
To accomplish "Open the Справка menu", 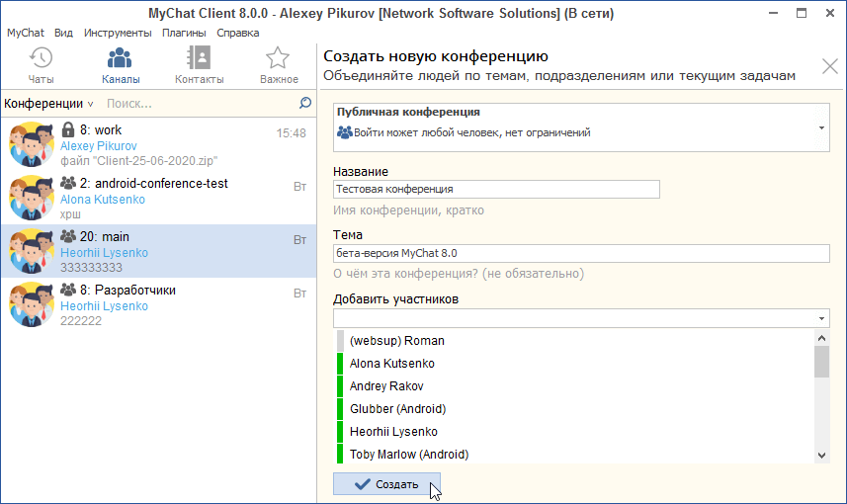I will [238, 33].
